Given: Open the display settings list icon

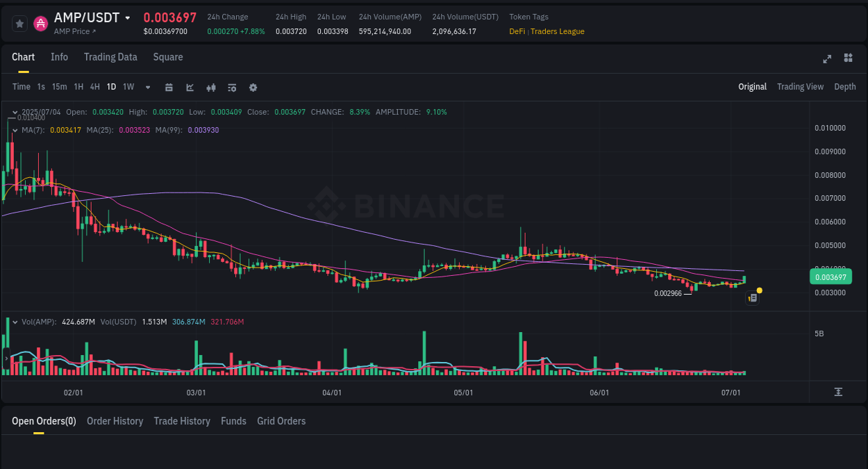Looking at the screenshot, I should click(x=231, y=87).
